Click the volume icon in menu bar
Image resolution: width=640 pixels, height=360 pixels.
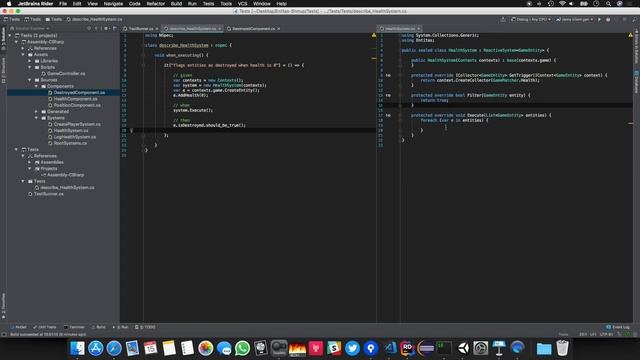pyautogui.click(x=571, y=4)
